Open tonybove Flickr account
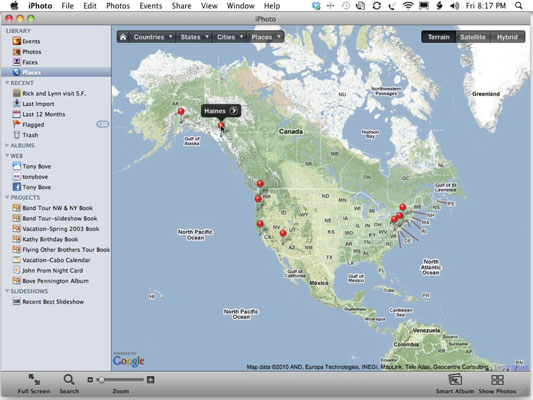This screenshot has width=533, height=400. 35,177
